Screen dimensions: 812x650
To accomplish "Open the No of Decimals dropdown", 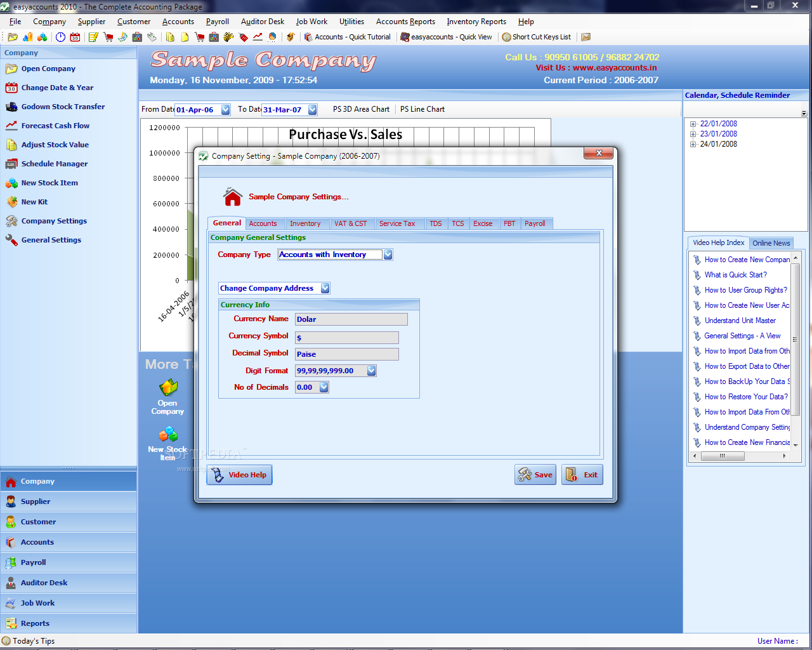I will pos(324,387).
